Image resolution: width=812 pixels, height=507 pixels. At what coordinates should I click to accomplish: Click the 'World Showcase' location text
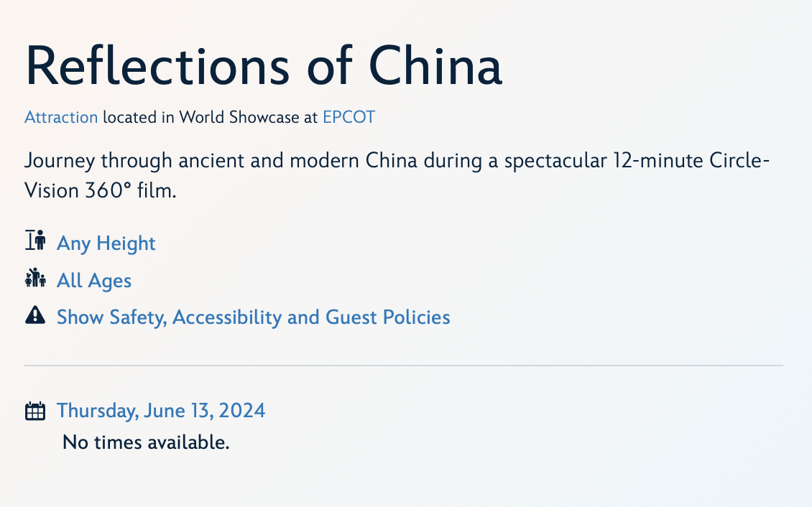[239, 117]
